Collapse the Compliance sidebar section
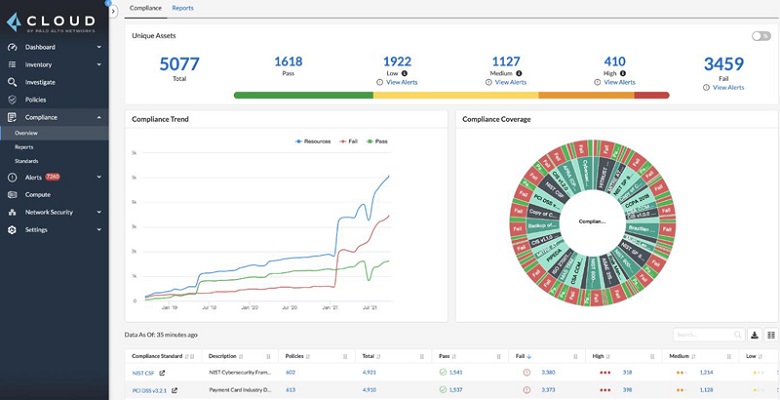This screenshot has height=400, width=780. pyautogui.click(x=99, y=117)
